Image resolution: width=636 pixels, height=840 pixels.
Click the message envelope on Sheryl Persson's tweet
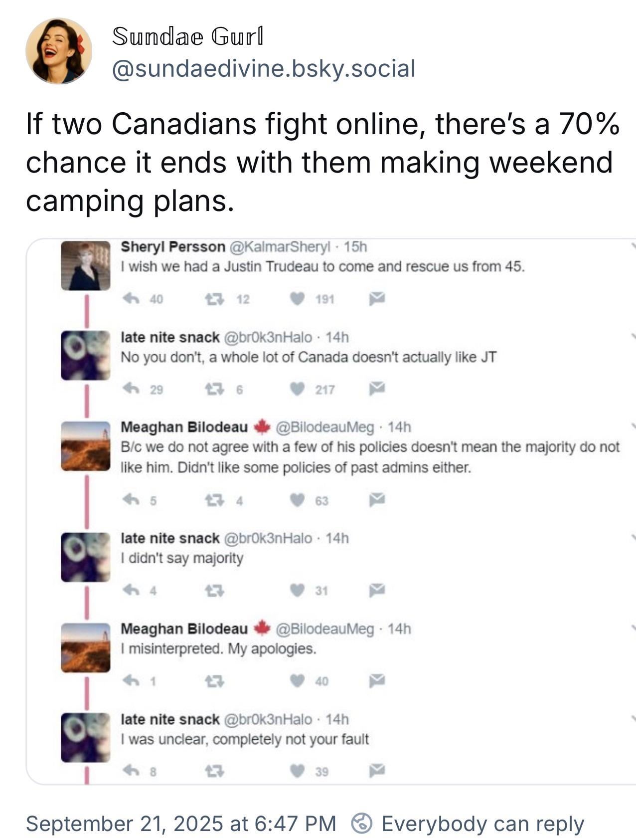pyautogui.click(x=377, y=299)
